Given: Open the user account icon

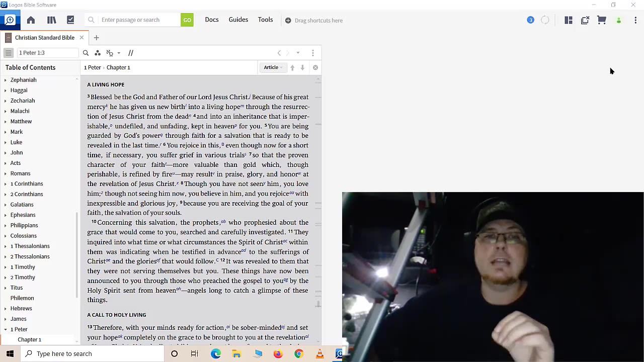Looking at the screenshot, I should 619,21.
